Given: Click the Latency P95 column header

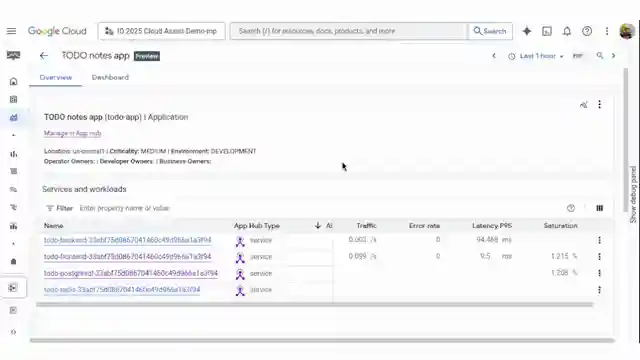Looking at the screenshot, I should click(492, 226).
